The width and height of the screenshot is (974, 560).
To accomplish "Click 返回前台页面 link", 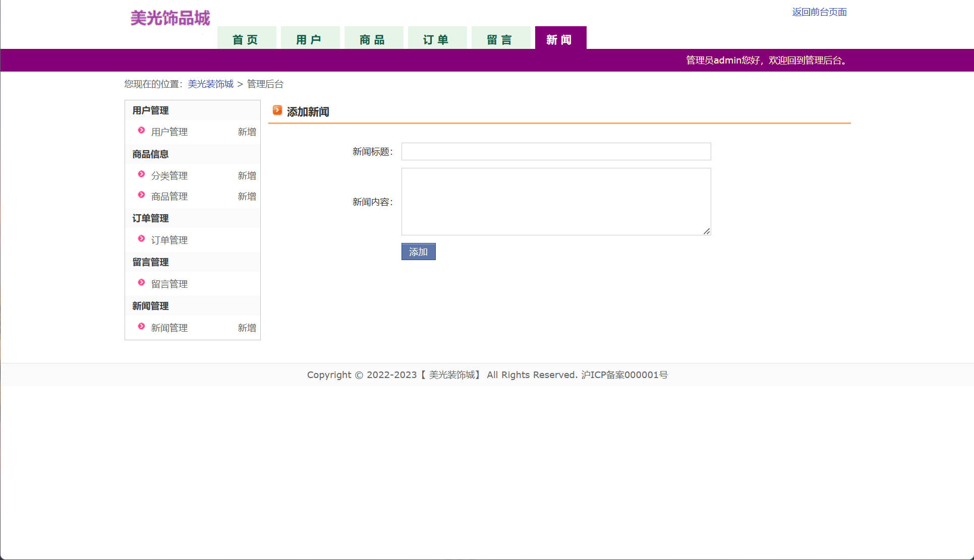I will (819, 12).
